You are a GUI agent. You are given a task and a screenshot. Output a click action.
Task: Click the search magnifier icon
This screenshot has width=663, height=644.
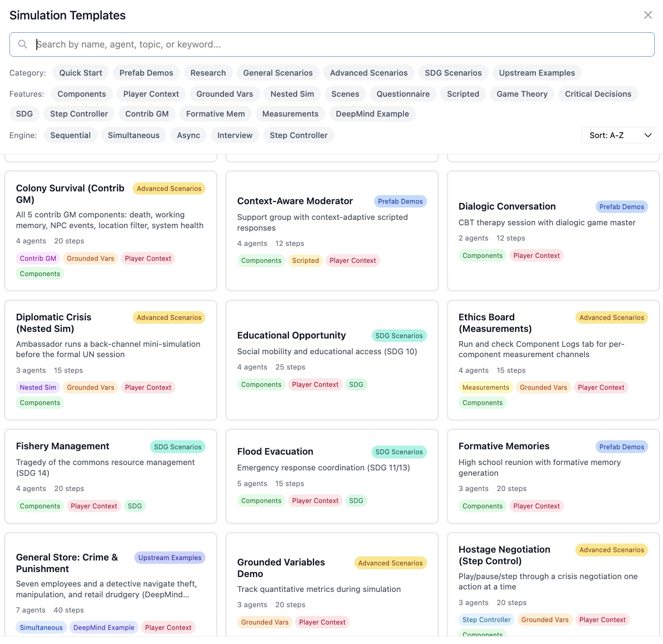point(23,44)
